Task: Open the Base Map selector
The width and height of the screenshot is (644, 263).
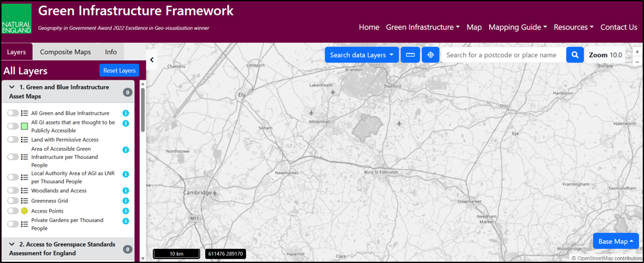Action: [616, 241]
